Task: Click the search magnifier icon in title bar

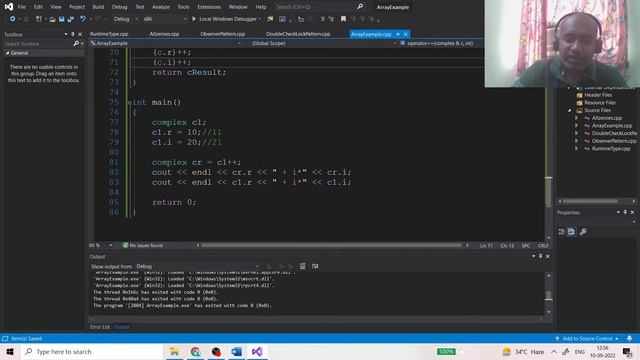Action: point(360,7)
